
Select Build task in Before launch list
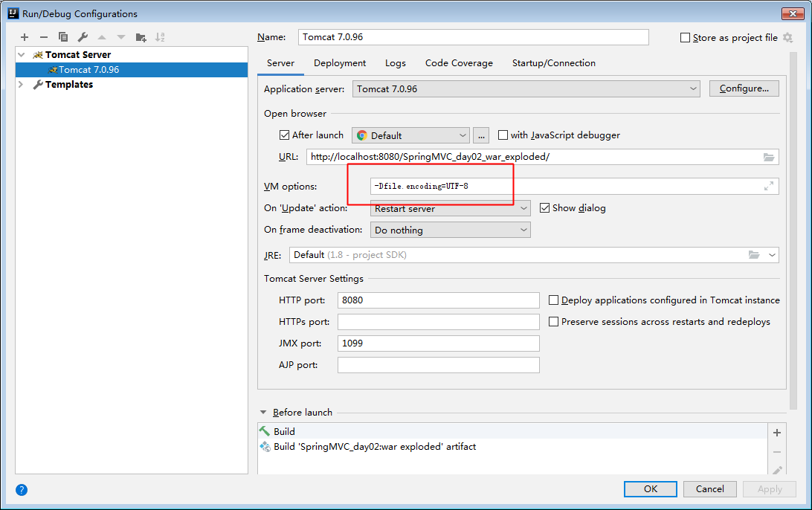(512, 431)
